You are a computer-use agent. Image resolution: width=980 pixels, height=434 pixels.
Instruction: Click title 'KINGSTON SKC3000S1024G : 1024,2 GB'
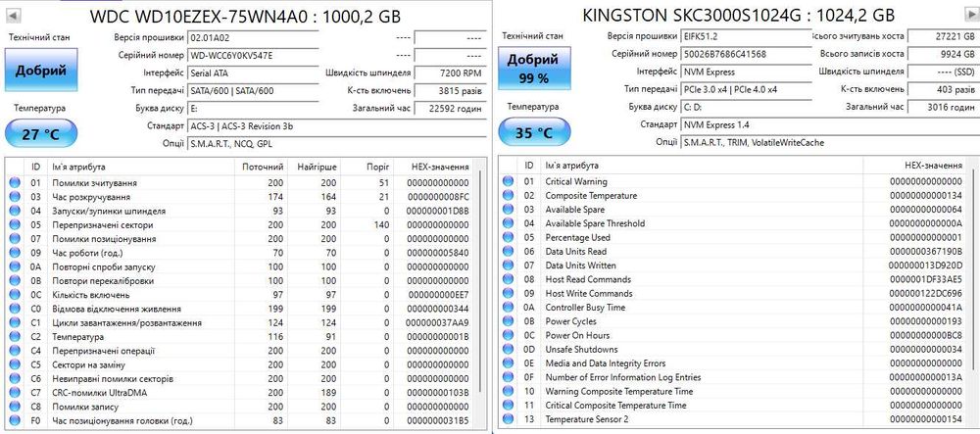[x=738, y=15]
